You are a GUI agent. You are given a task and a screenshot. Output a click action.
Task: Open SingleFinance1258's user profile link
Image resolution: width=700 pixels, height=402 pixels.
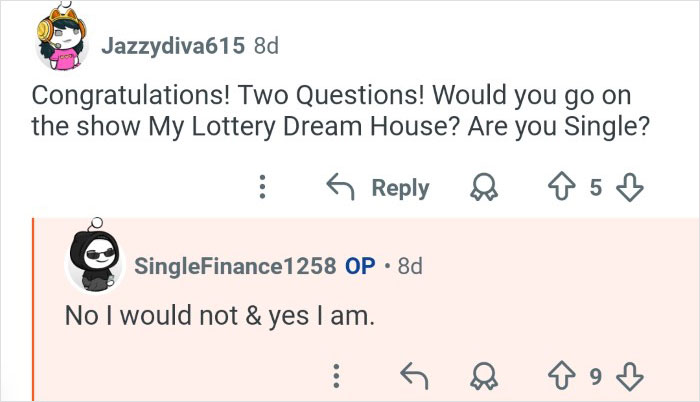(x=235, y=265)
